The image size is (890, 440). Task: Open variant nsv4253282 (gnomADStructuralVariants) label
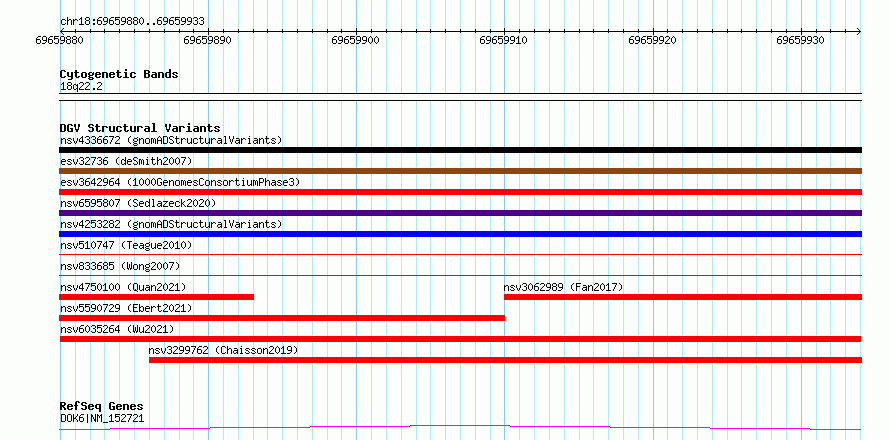coord(171,224)
